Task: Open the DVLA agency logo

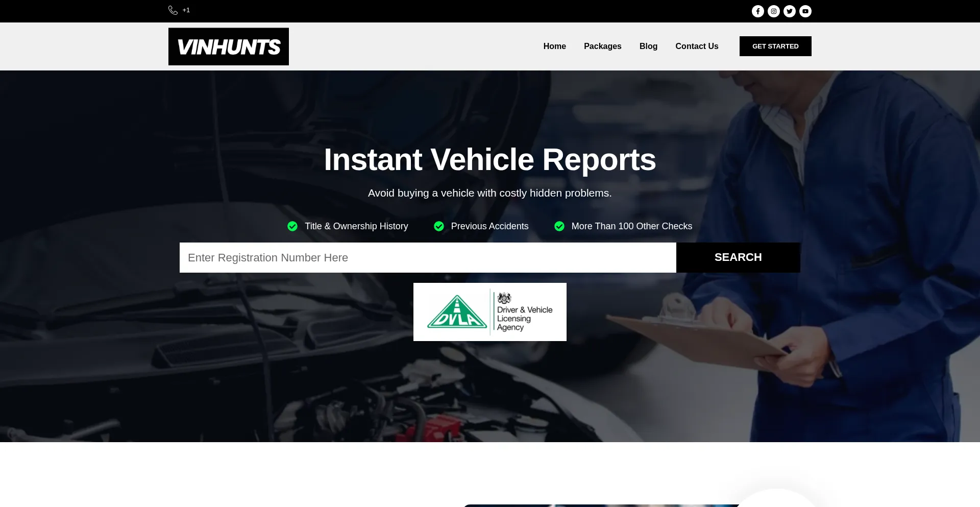Action: [x=489, y=311]
